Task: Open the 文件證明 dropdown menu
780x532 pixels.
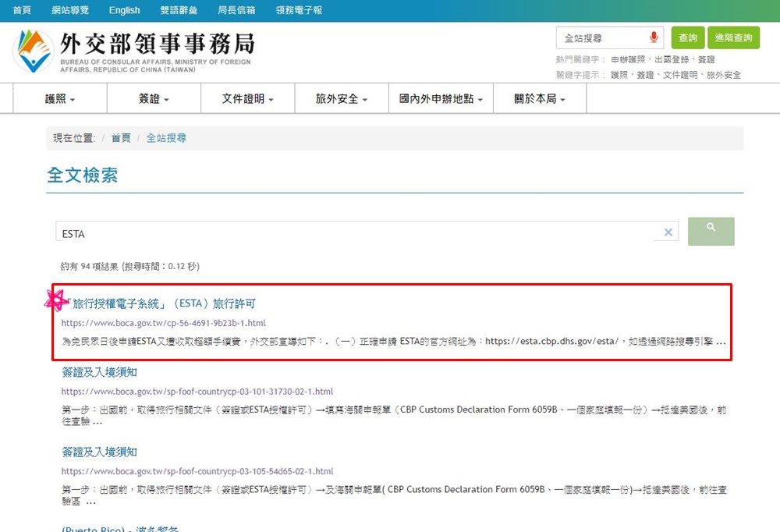Action: pos(247,99)
